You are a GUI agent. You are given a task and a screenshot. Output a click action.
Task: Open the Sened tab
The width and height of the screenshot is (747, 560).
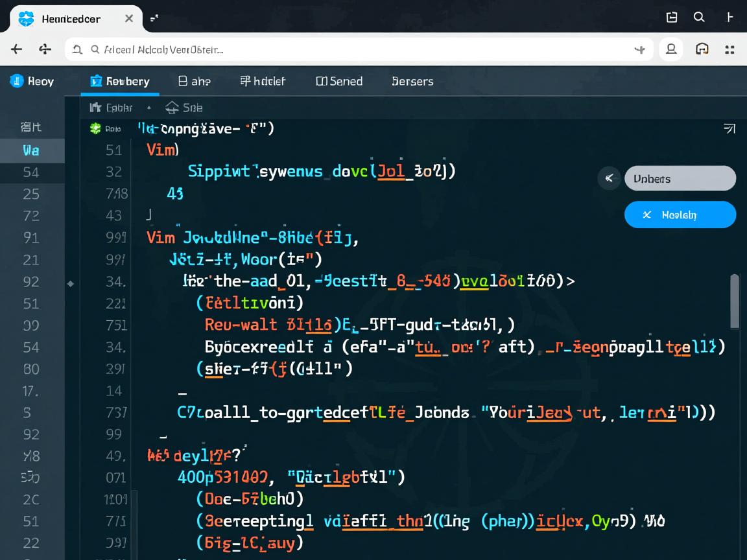click(339, 81)
